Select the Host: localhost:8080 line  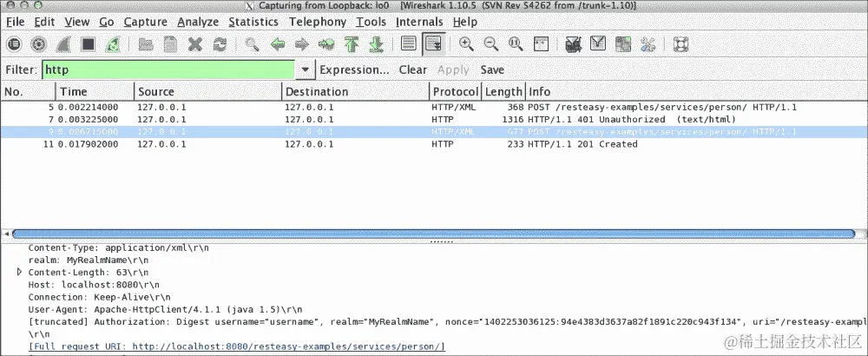tap(92, 284)
